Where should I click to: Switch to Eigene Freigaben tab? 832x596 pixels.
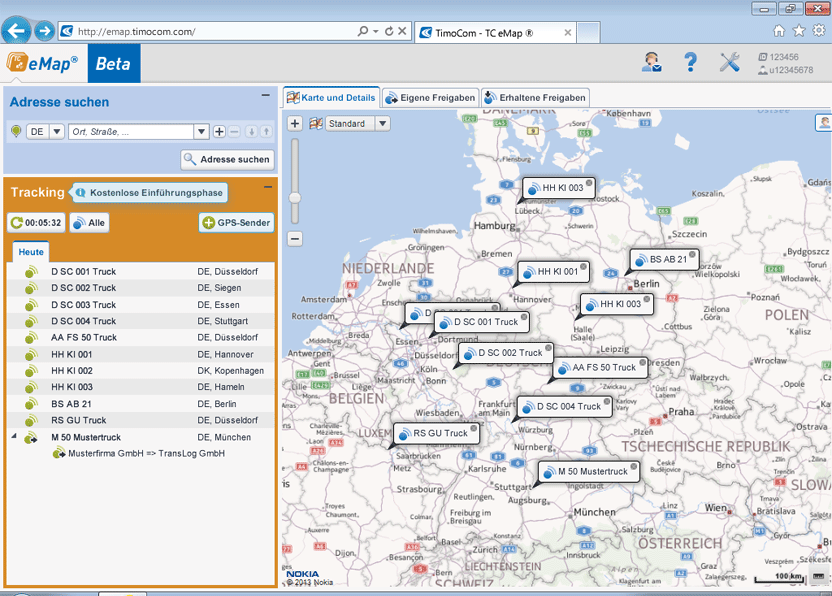430,98
